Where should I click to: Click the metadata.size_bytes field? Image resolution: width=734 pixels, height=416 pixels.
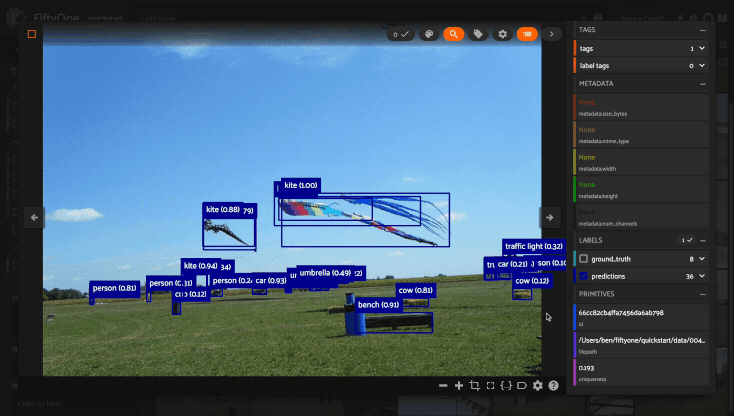tap(641, 107)
